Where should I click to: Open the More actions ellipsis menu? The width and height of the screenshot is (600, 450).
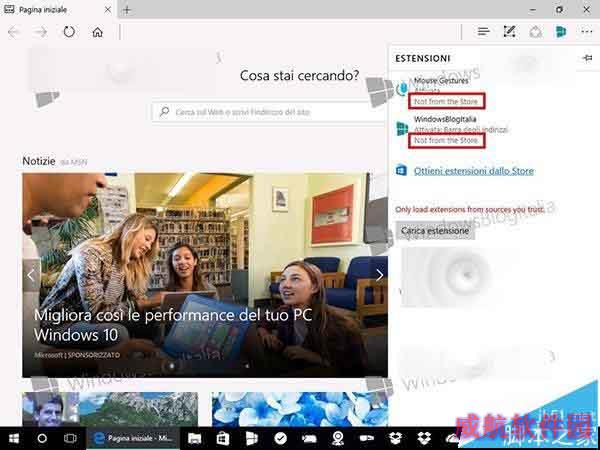[x=587, y=32]
